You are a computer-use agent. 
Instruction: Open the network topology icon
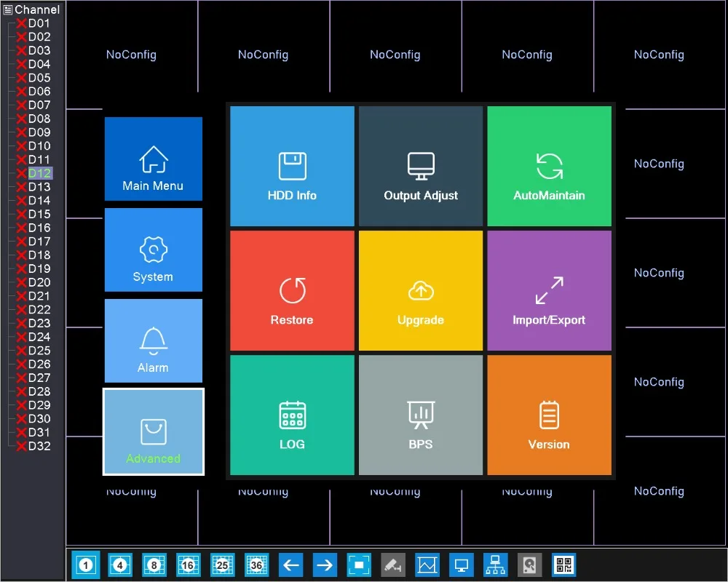(x=495, y=565)
